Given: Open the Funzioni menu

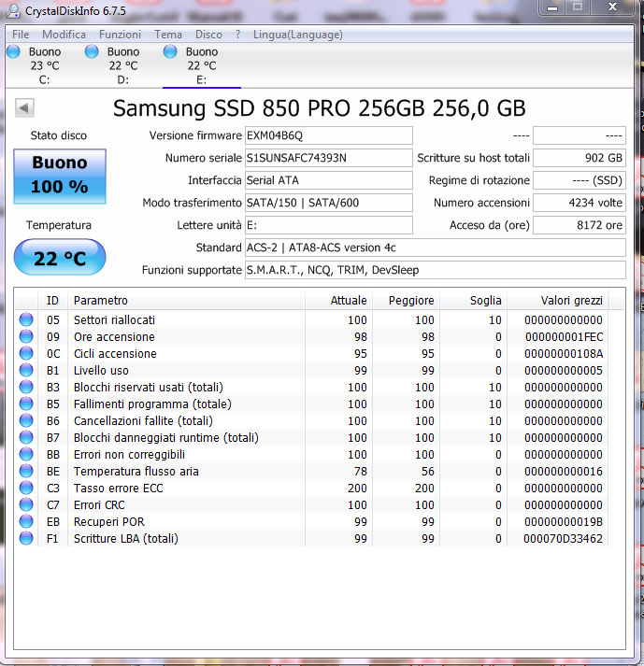Looking at the screenshot, I should coord(120,35).
